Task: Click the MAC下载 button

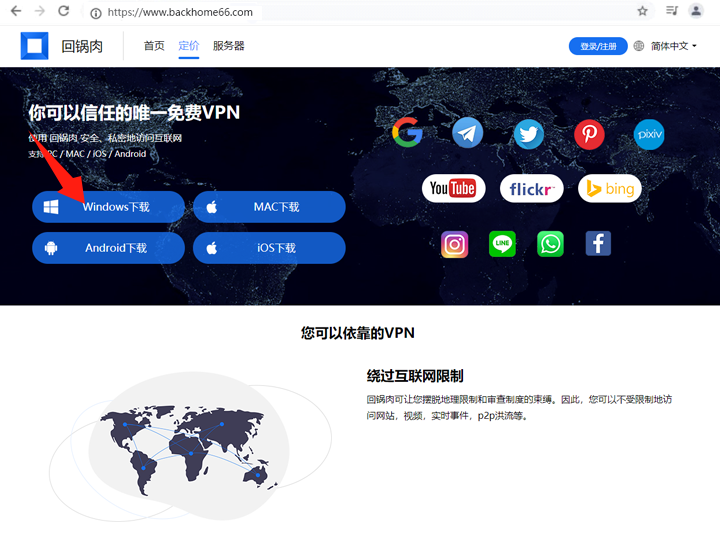Action: tap(268, 207)
